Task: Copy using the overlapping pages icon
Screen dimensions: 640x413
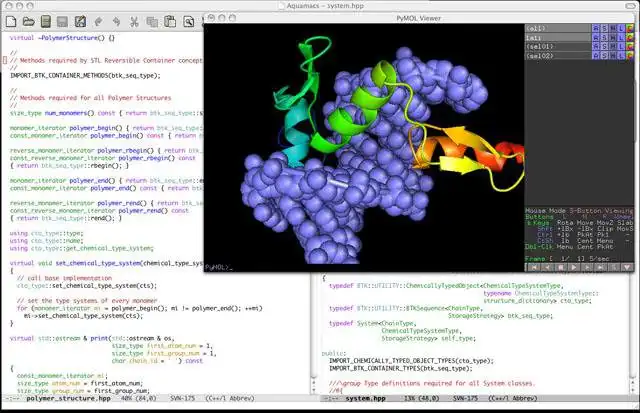Action: pyautogui.click(x=152, y=22)
